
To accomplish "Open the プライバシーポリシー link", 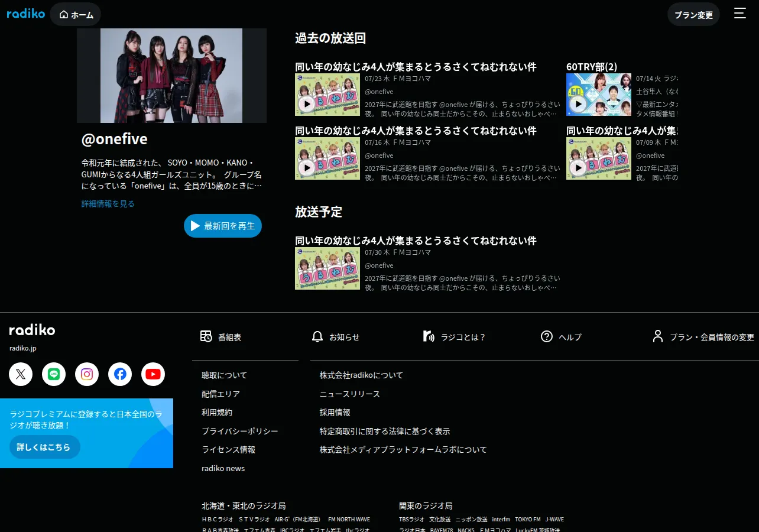I will (x=240, y=432).
